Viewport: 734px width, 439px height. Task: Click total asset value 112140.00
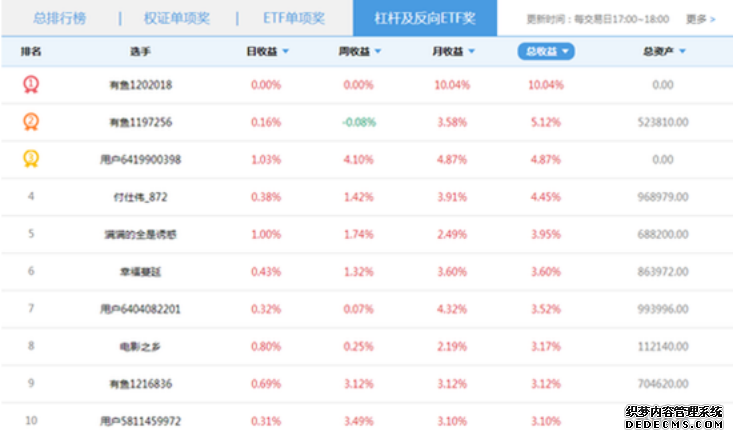(663, 347)
